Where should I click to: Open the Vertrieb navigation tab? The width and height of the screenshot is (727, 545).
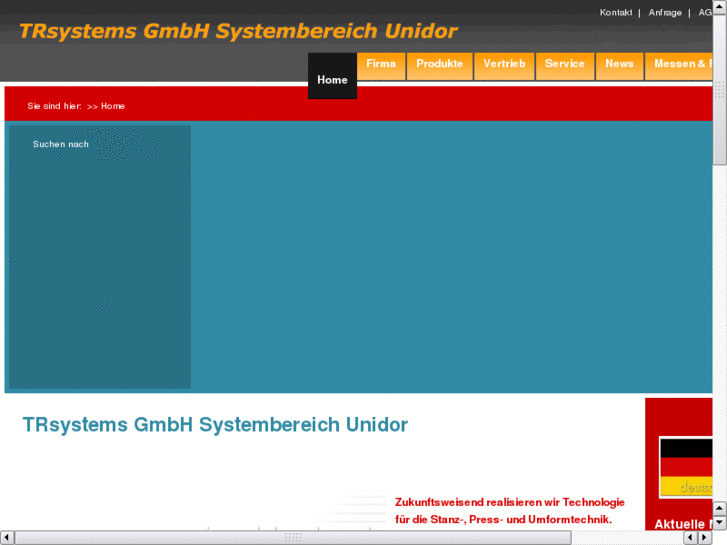click(x=504, y=66)
